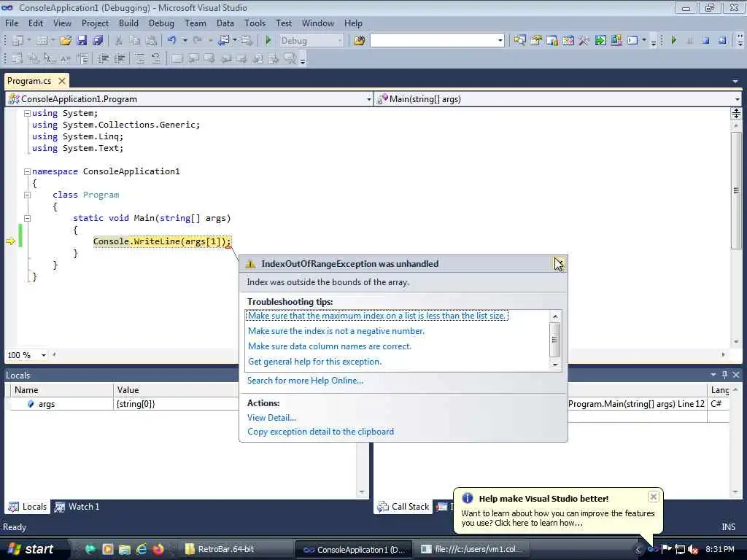Click the Restart debugging icon
Screen dimensions: 747x560
click(x=722, y=41)
